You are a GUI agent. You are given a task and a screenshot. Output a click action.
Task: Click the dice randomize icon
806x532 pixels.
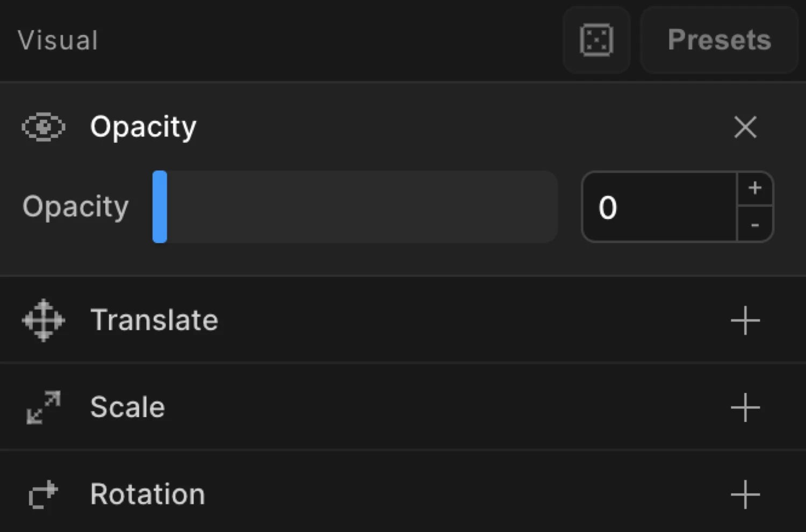pyautogui.click(x=596, y=40)
